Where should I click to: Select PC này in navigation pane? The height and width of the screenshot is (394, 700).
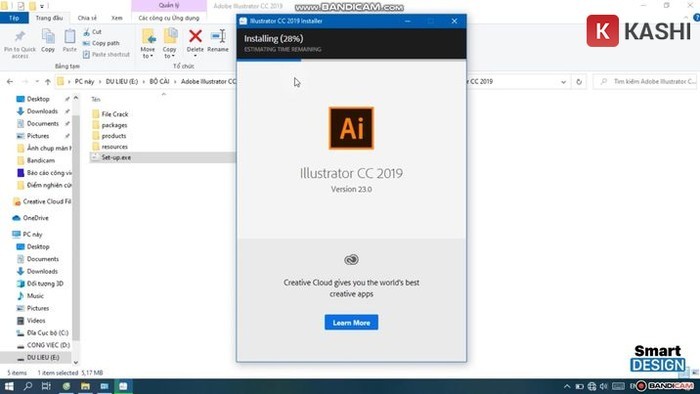point(32,234)
